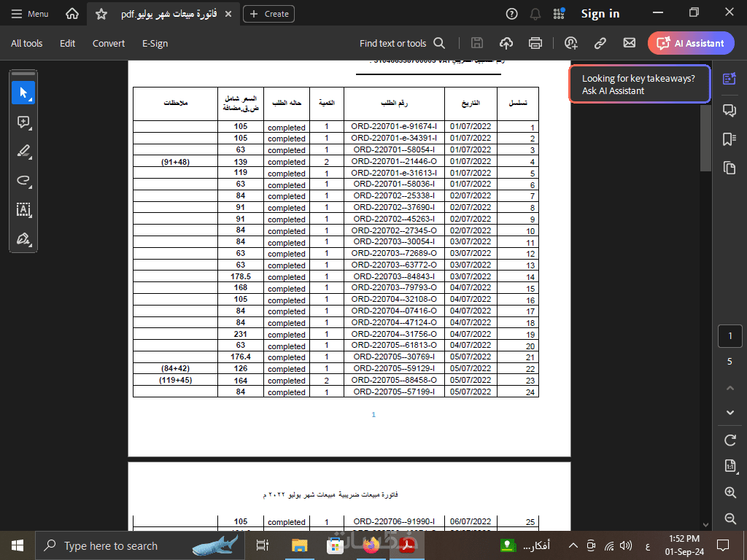Select the Add text box tool
The image size is (747, 560).
(23, 209)
